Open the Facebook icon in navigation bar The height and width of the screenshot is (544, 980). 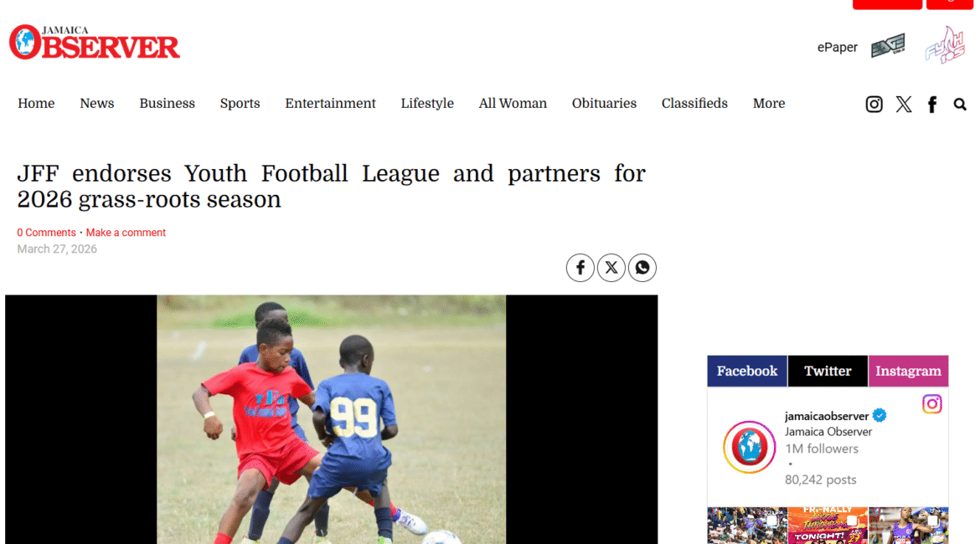(x=932, y=105)
